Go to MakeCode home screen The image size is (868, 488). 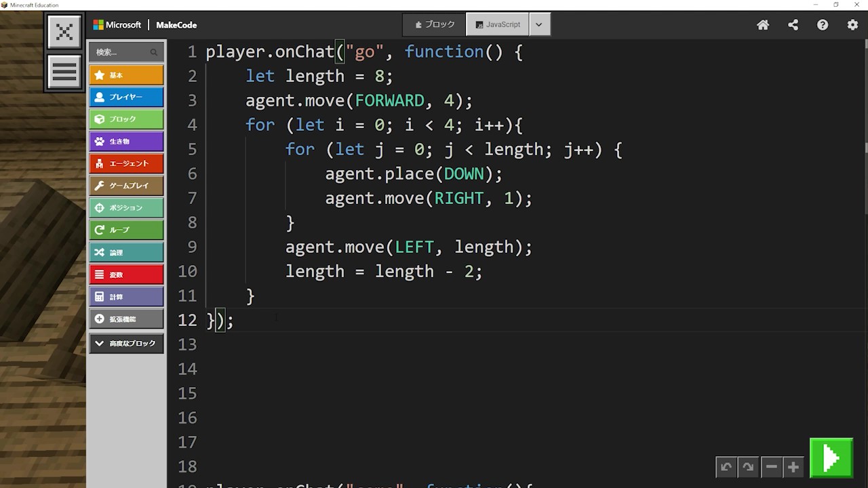pos(763,25)
